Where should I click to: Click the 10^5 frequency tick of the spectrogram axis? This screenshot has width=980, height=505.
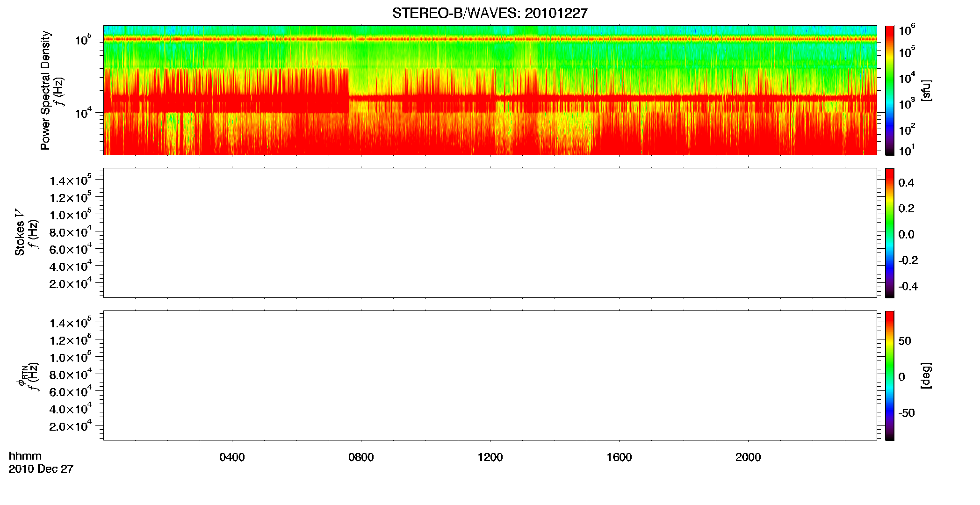[x=83, y=40]
